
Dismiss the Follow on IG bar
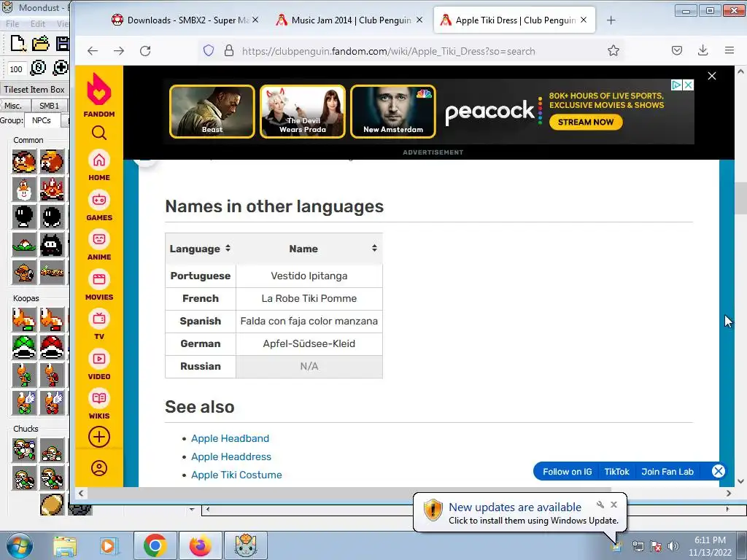tap(718, 472)
